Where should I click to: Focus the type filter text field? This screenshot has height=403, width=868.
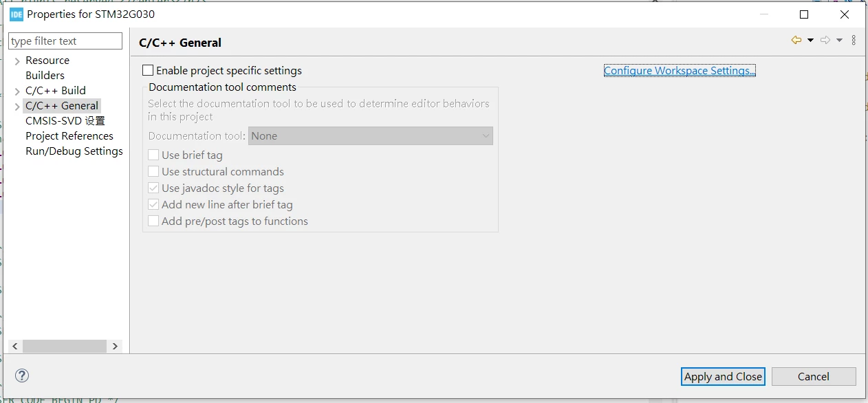(x=65, y=41)
